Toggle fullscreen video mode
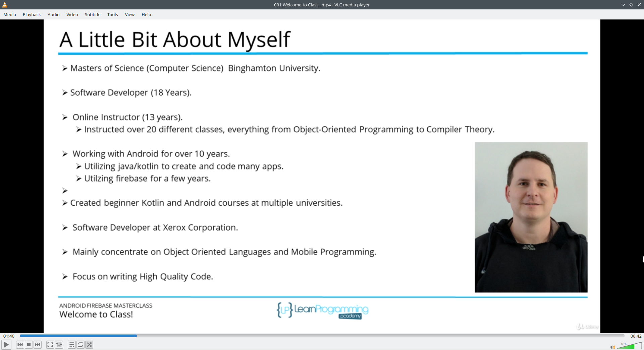Viewport: 644px width, 350px height. [x=50, y=345]
